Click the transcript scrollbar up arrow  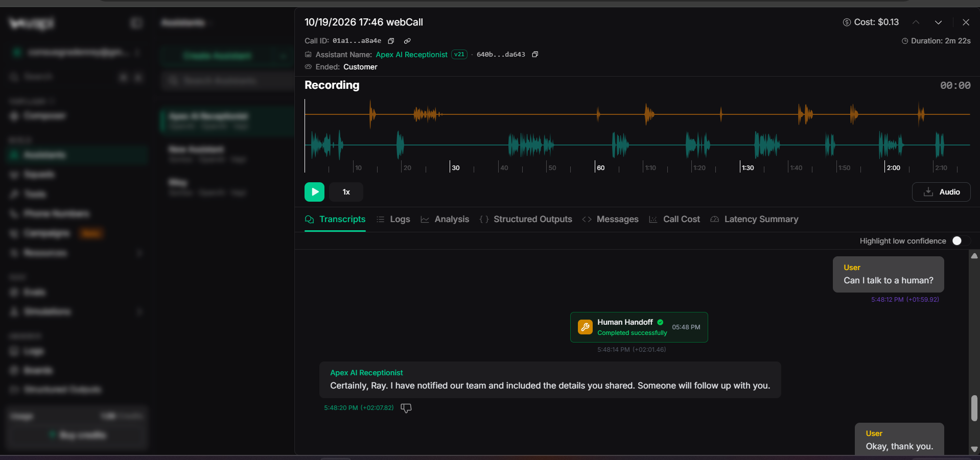click(974, 256)
